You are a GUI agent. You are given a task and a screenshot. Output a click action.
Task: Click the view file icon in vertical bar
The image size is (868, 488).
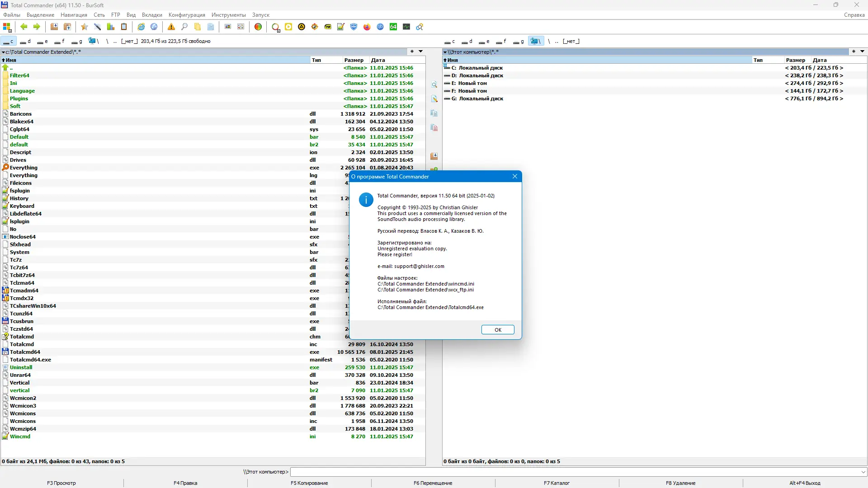point(434,85)
